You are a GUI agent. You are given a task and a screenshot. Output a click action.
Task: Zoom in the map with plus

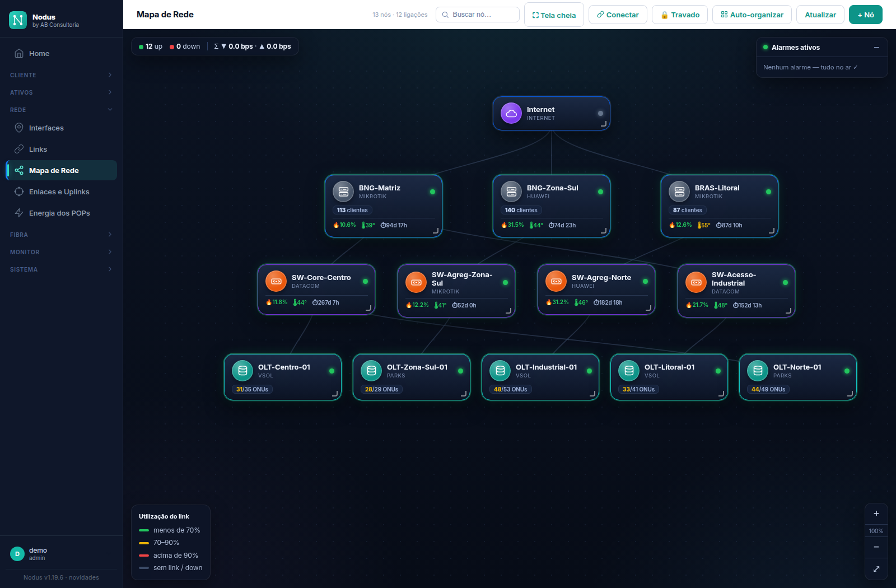point(876,514)
